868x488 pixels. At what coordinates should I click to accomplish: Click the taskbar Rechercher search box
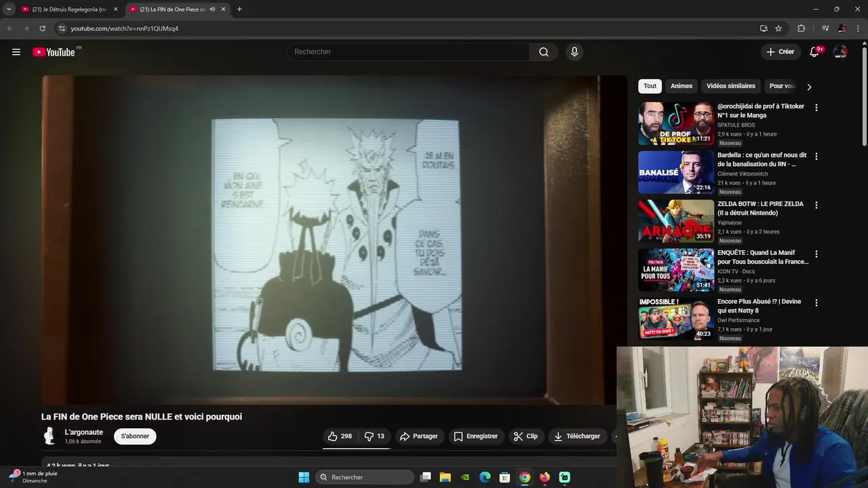365,477
